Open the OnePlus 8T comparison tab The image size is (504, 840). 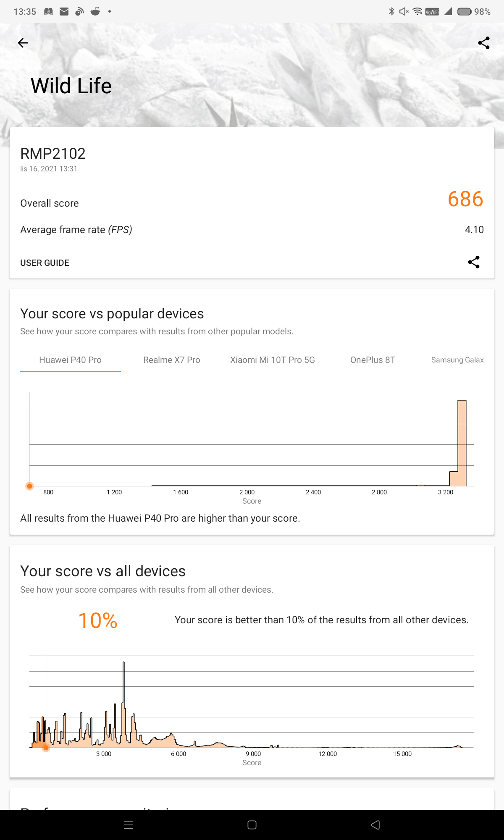[373, 360]
